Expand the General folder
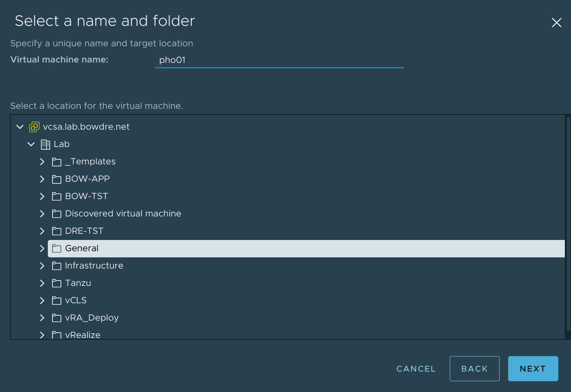Image resolution: width=571 pixels, height=392 pixels. pos(42,248)
